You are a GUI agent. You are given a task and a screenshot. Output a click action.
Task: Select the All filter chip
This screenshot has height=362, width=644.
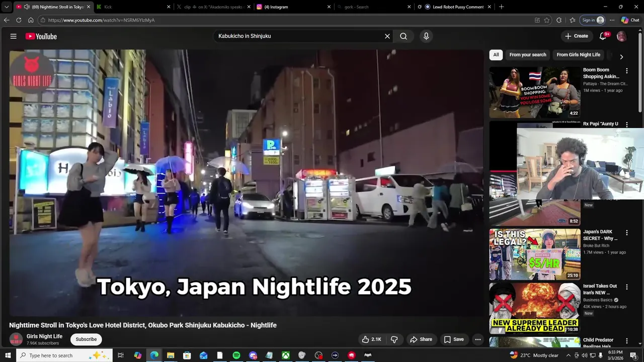tap(496, 55)
